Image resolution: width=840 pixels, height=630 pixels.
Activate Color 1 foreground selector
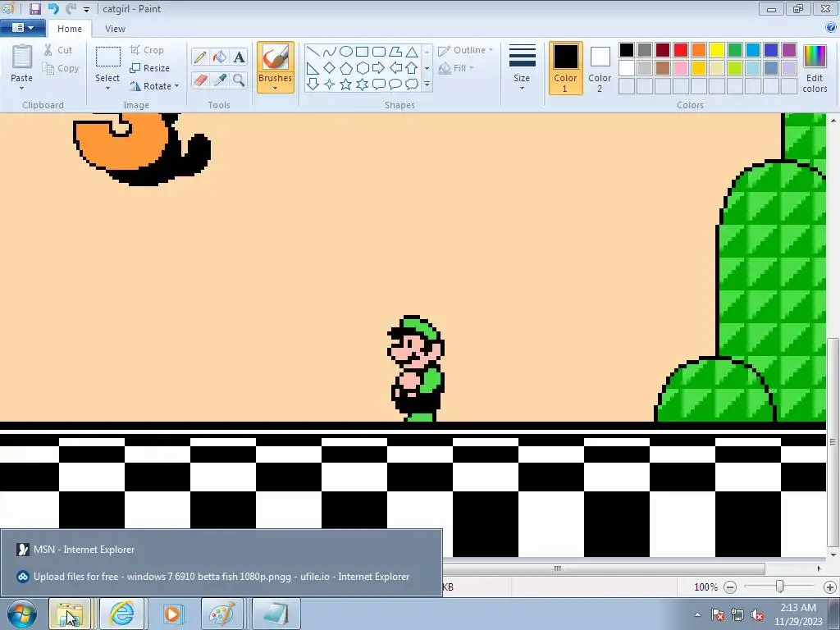click(566, 68)
